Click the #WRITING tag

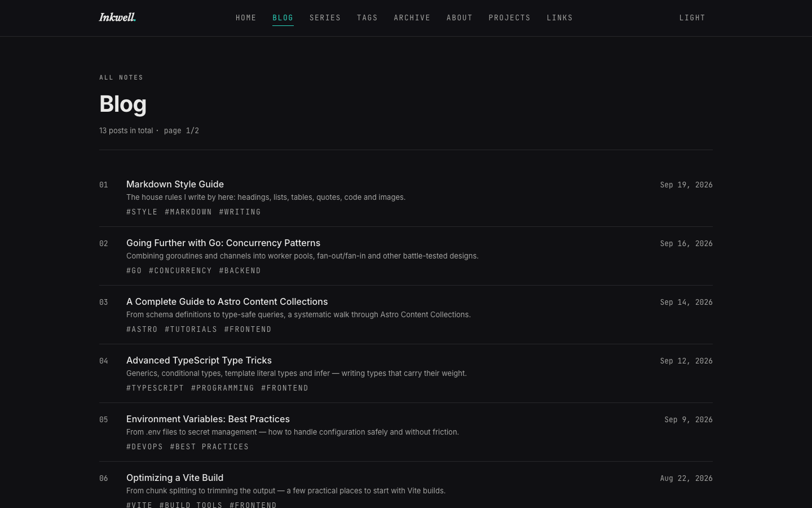coord(240,212)
